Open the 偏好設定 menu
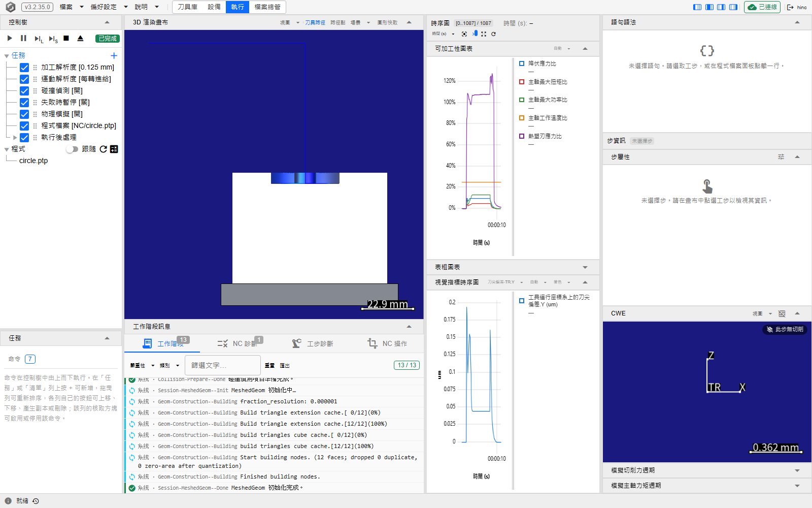 [109, 7]
